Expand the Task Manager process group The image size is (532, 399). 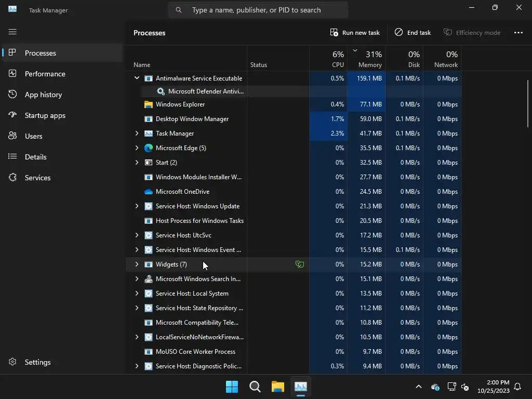(137, 134)
